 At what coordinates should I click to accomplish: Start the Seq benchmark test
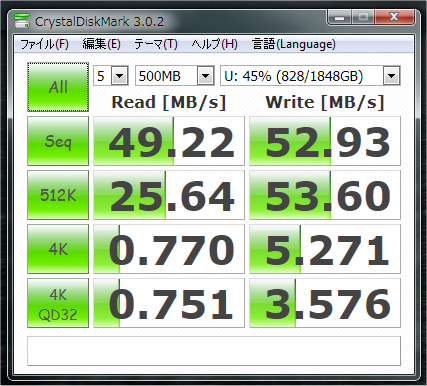[x=58, y=141]
